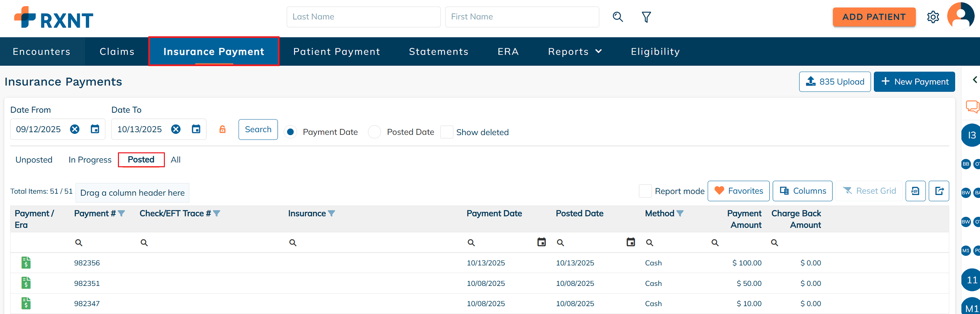Clear the Date To field value
This screenshot has height=314, width=980.
click(x=176, y=129)
